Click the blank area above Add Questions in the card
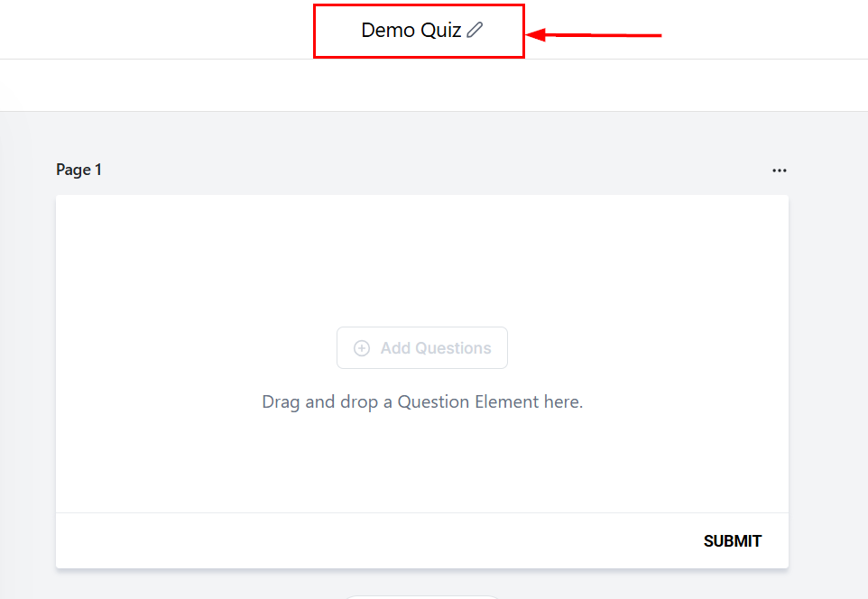868x599 pixels. pyautogui.click(x=422, y=262)
